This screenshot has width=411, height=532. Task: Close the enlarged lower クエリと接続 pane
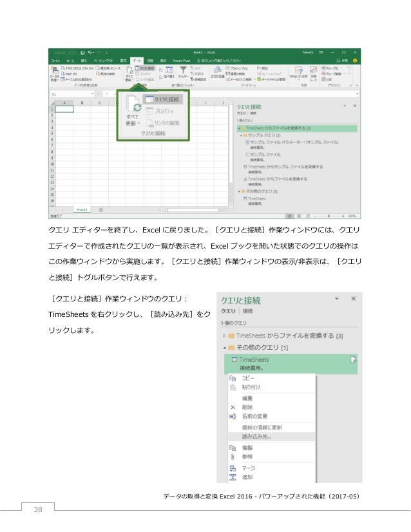pos(353,299)
